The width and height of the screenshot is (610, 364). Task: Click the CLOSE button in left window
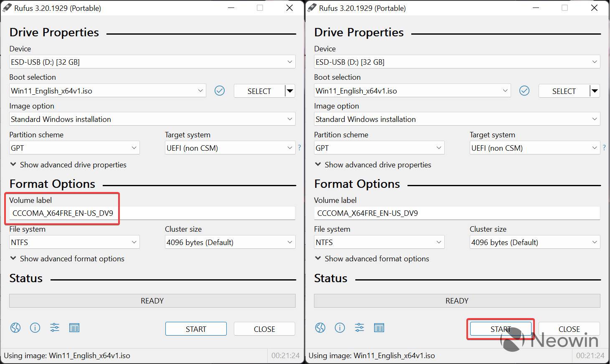click(x=264, y=329)
